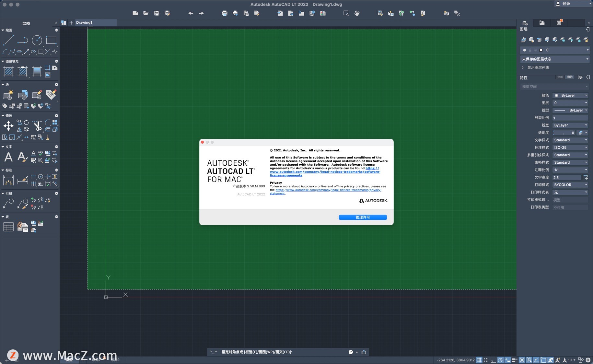The image size is (593, 364).
Task: Collapse the 图案填充 hatch section
Action: coord(3,61)
